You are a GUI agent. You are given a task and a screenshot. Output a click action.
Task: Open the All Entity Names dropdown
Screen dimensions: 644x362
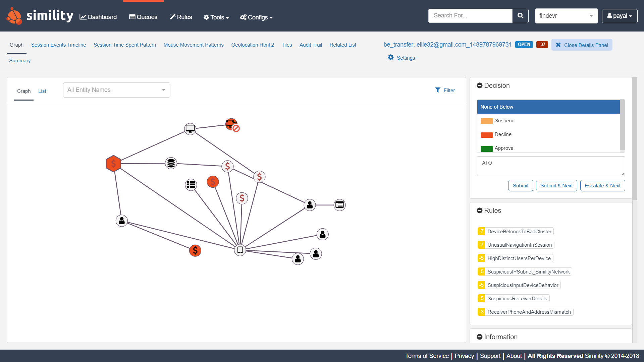click(x=117, y=90)
